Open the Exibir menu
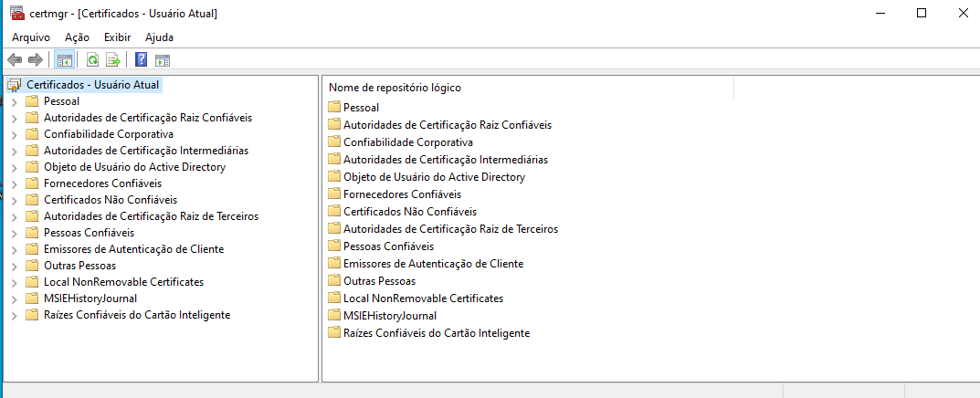The image size is (980, 398). 118,37
